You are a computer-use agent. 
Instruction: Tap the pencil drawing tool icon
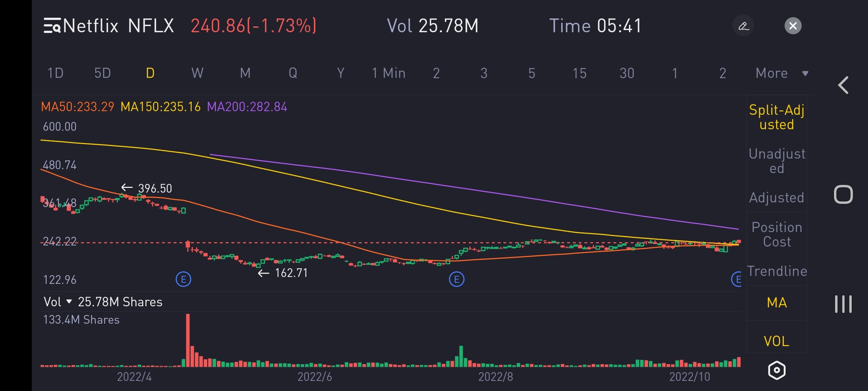pyautogui.click(x=743, y=26)
